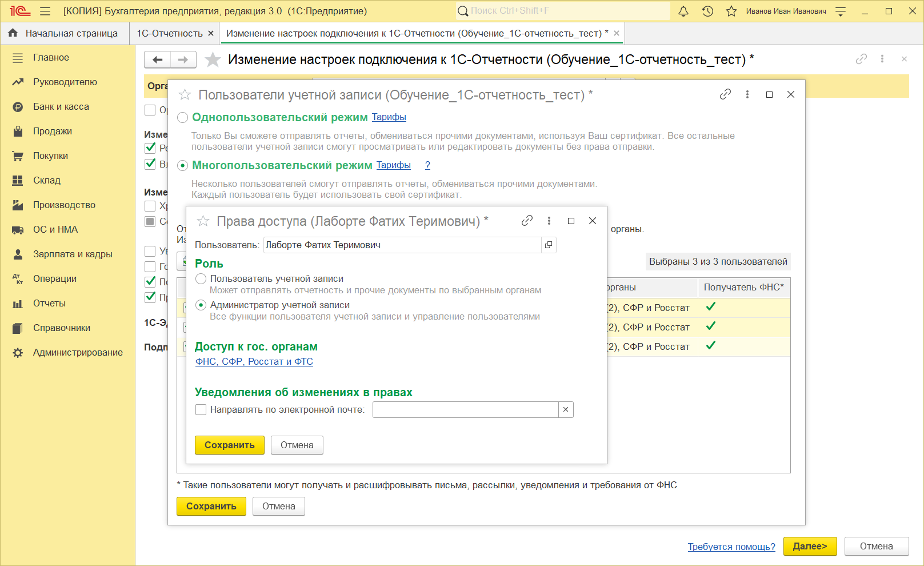Go forward with the right arrow button
This screenshot has height=566, width=924.
[x=183, y=59]
